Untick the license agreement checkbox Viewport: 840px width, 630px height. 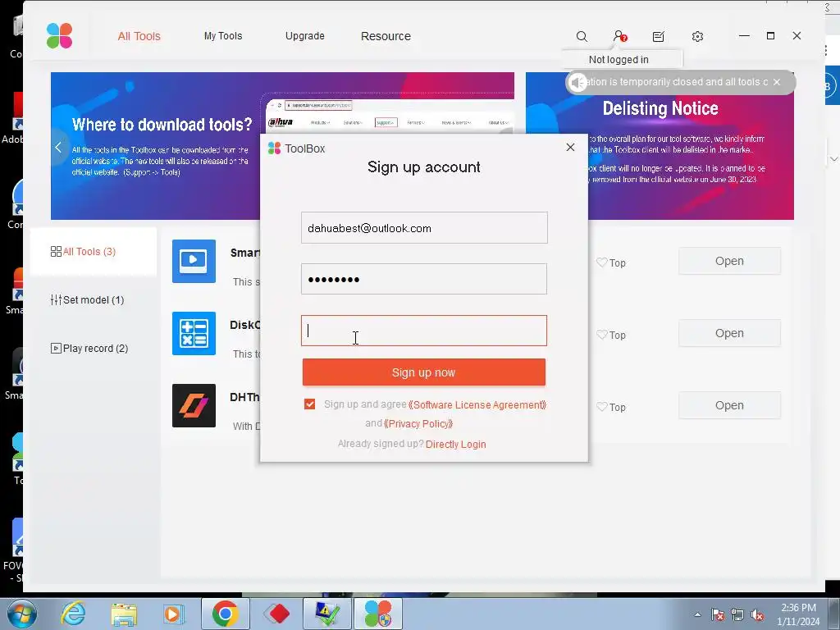[309, 404]
